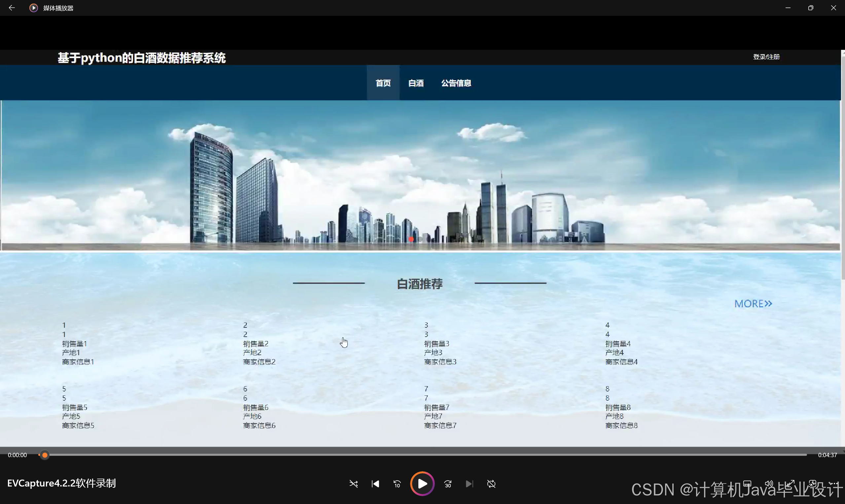Open the three-dot more options menu
Viewport: 845px width, 504px height.
coord(835,484)
